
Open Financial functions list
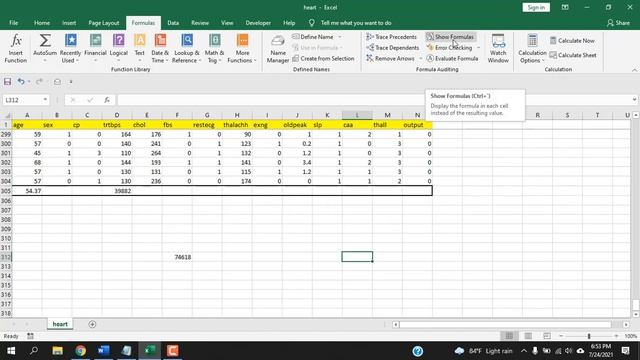[96, 49]
